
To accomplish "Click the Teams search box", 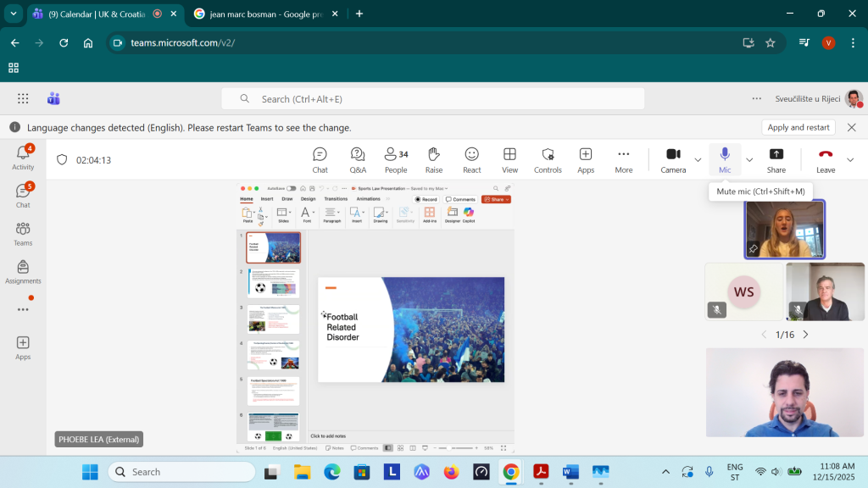I will (x=432, y=99).
